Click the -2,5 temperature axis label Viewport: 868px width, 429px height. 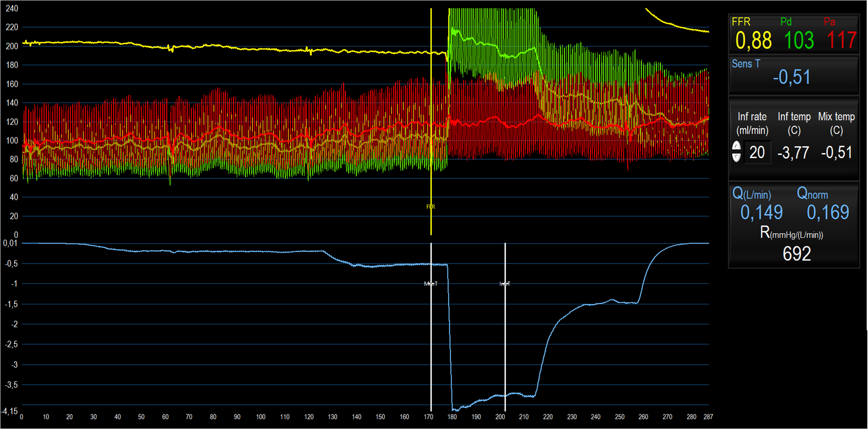pos(11,344)
